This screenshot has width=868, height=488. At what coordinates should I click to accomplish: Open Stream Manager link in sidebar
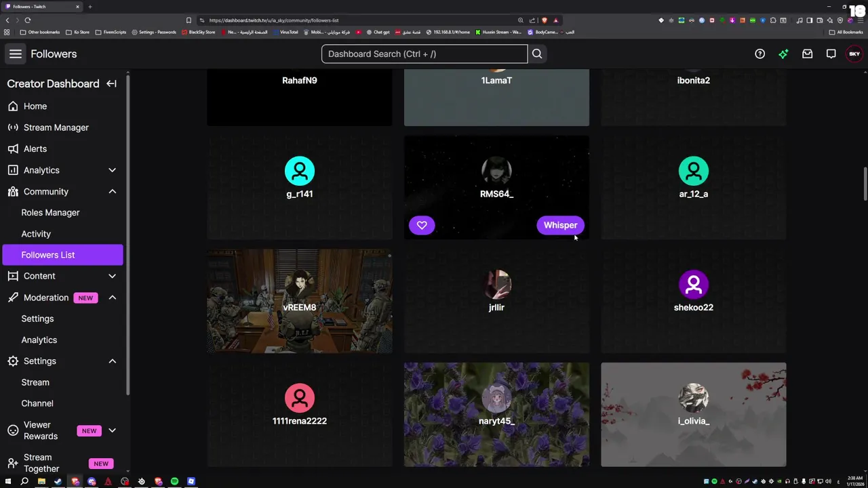[56, 127]
